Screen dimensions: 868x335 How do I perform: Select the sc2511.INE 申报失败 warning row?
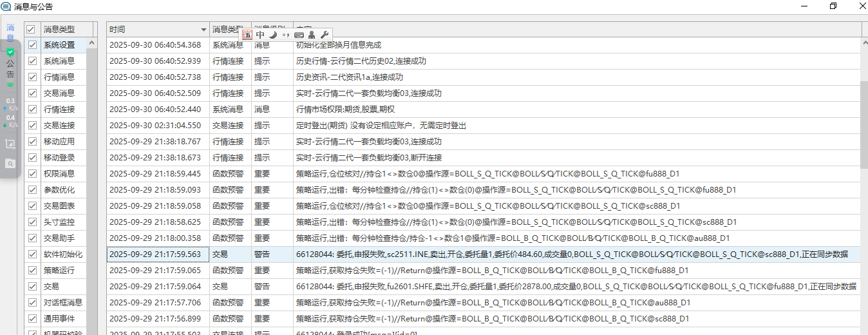[483, 254]
